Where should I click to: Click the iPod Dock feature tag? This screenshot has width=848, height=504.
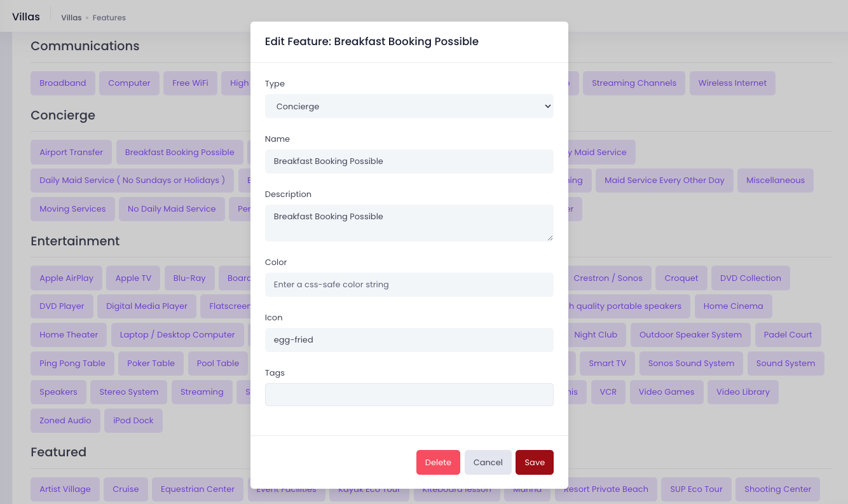pyautogui.click(x=133, y=421)
